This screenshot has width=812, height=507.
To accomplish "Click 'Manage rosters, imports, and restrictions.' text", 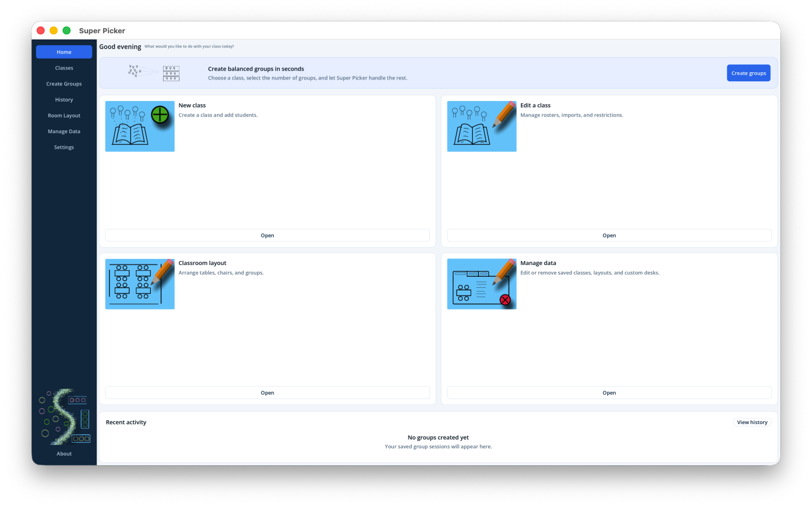I will point(572,115).
